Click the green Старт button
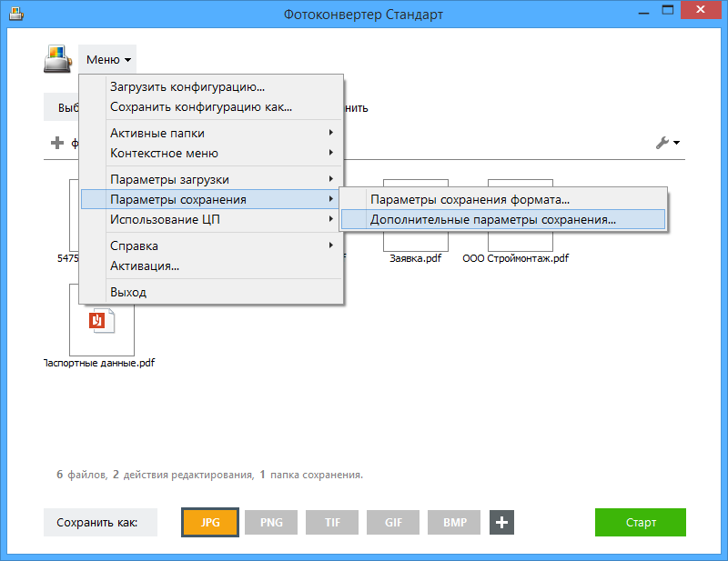728x561 pixels. click(x=641, y=523)
